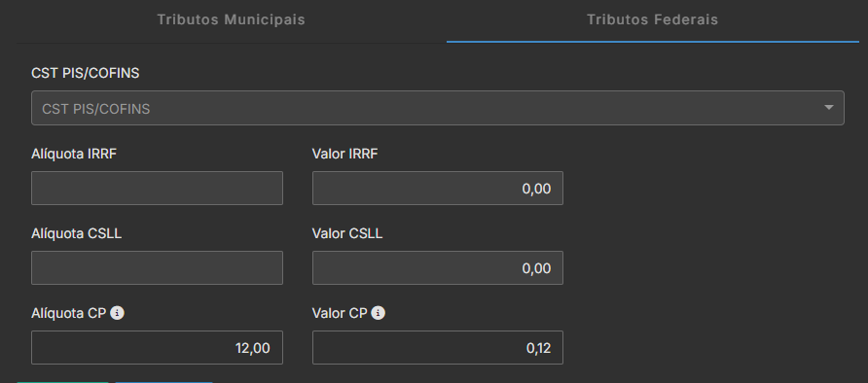Expand the CST PIS/COFINS dropdown arrow
868x383 pixels.
[829, 107]
